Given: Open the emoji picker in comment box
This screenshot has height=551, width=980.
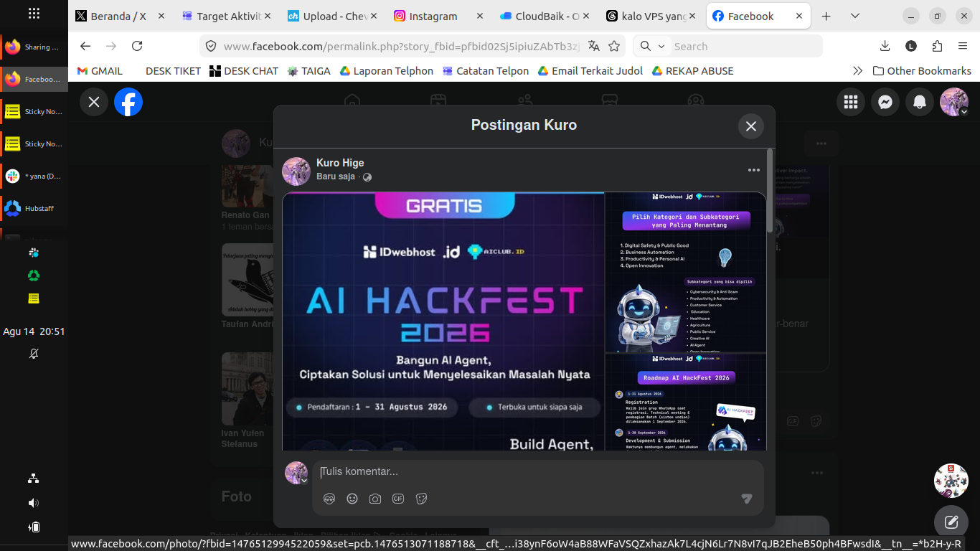Looking at the screenshot, I should (x=352, y=499).
